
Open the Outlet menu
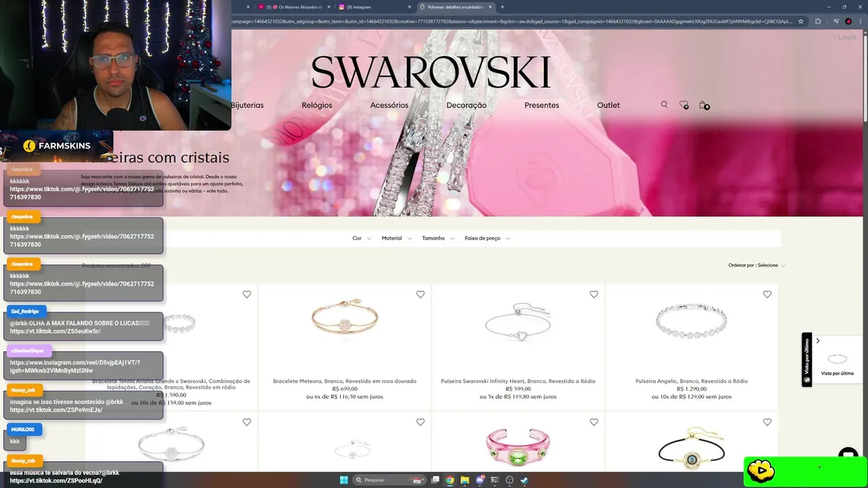pos(608,105)
